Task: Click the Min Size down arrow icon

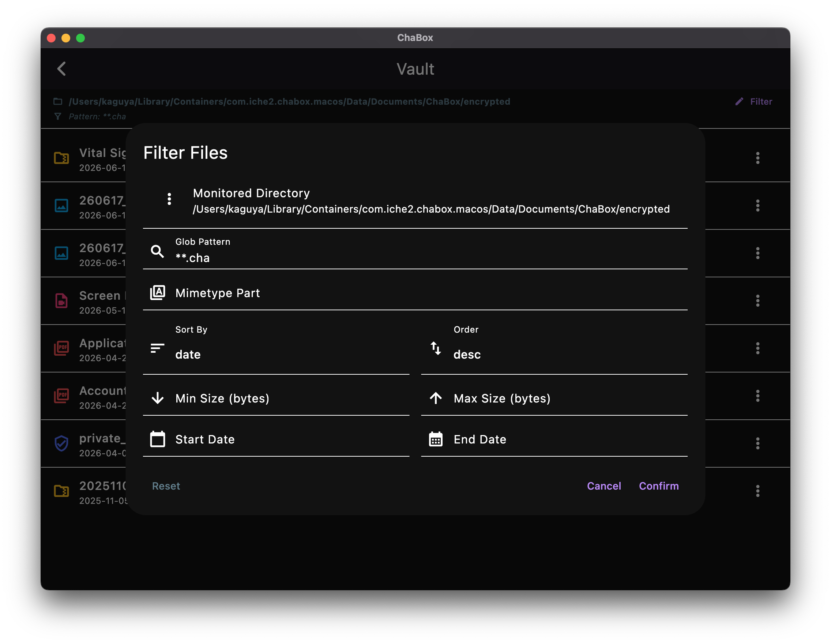Action: [158, 398]
